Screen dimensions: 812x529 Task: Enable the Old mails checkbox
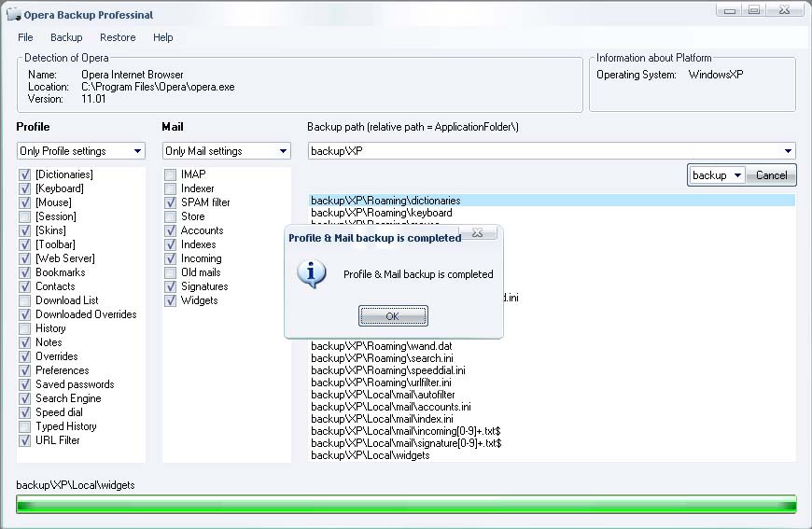point(171,272)
